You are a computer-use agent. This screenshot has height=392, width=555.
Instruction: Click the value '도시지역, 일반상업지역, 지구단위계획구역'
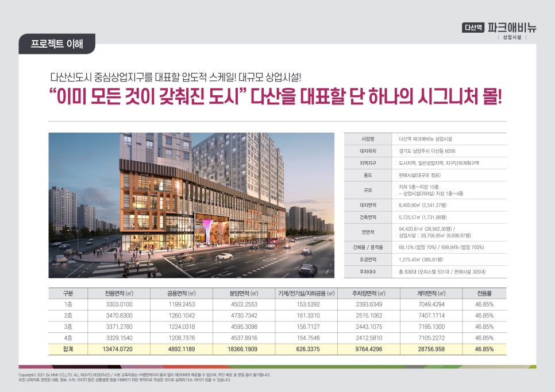pyautogui.click(x=439, y=163)
